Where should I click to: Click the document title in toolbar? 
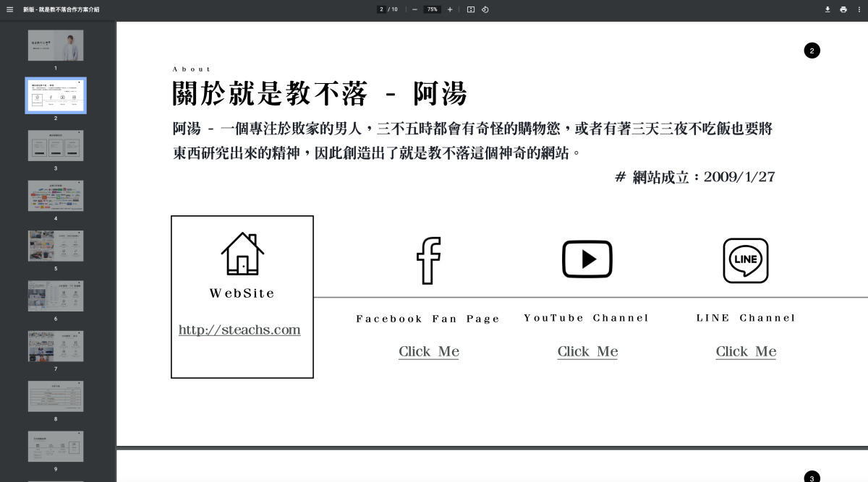[61, 9]
